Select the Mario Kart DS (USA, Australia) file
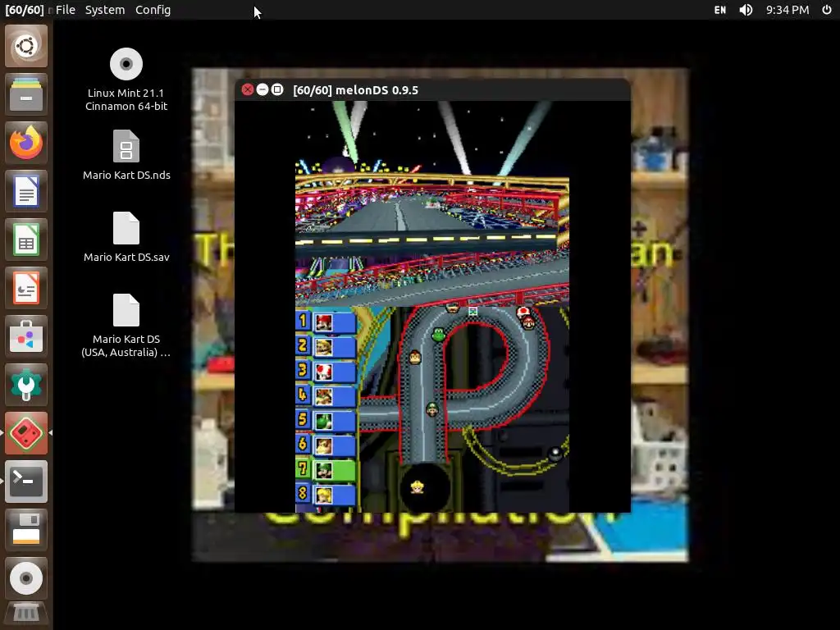Image resolution: width=840 pixels, height=630 pixels. click(126, 326)
